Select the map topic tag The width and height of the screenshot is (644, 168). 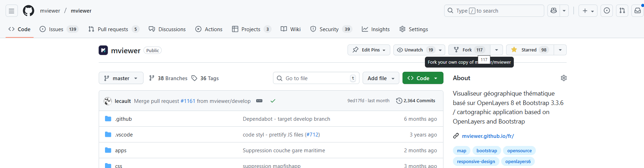point(462,151)
